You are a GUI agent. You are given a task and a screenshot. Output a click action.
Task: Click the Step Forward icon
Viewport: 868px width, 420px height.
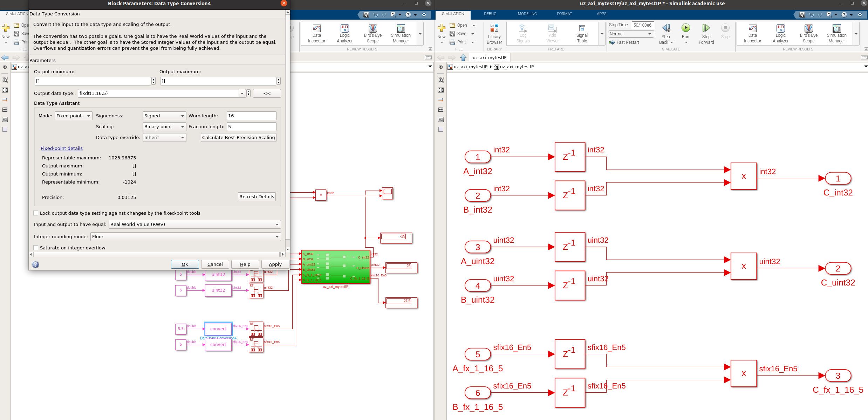(x=706, y=28)
